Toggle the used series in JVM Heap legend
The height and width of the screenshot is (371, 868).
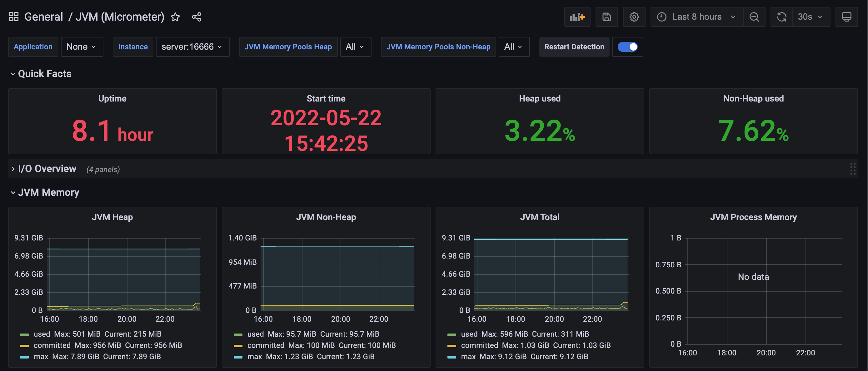tap(42, 334)
